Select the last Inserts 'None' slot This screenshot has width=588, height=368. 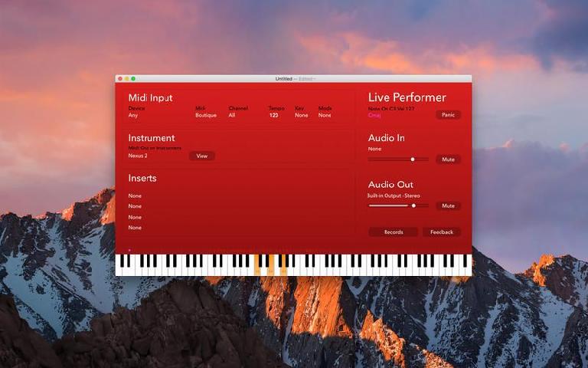135,228
